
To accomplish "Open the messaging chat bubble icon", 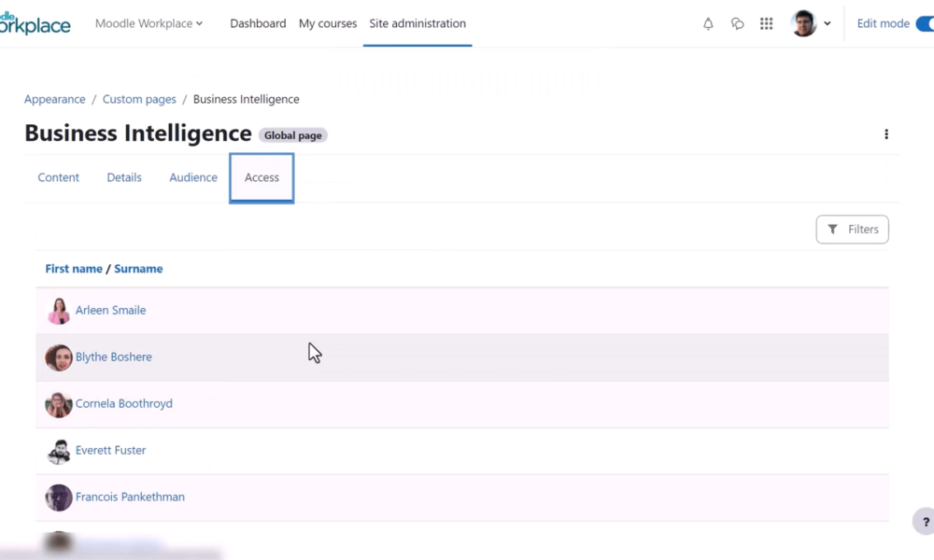I will click(737, 24).
